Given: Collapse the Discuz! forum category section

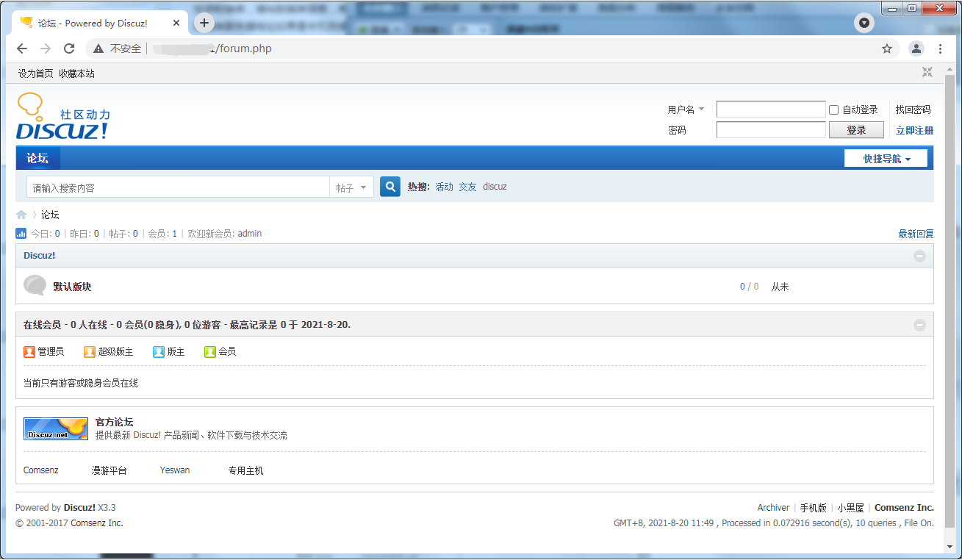Looking at the screenshot, I should 919,256.
